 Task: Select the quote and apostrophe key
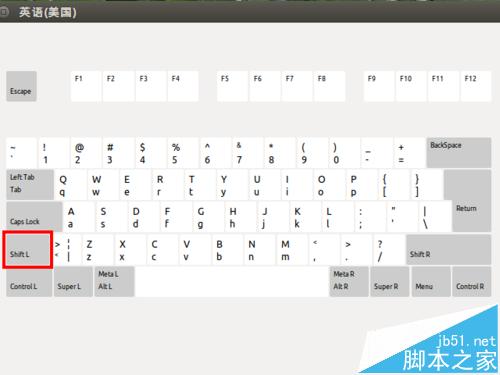point(402,217)
